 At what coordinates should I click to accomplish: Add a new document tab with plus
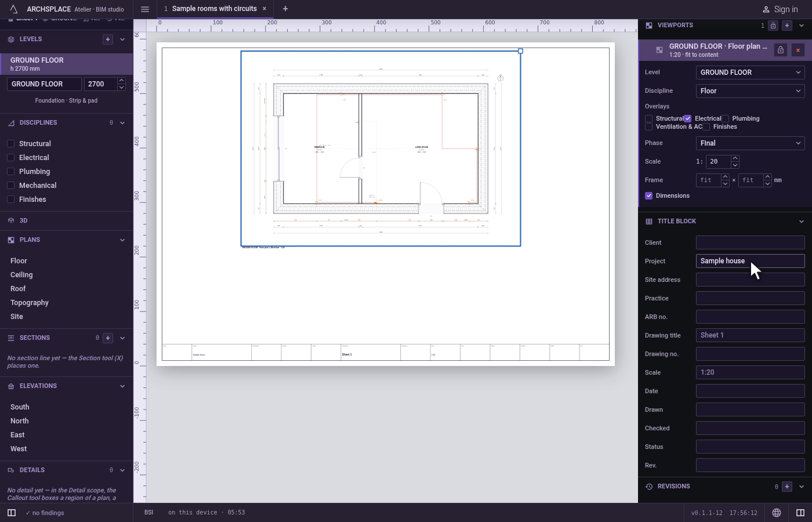285,9
